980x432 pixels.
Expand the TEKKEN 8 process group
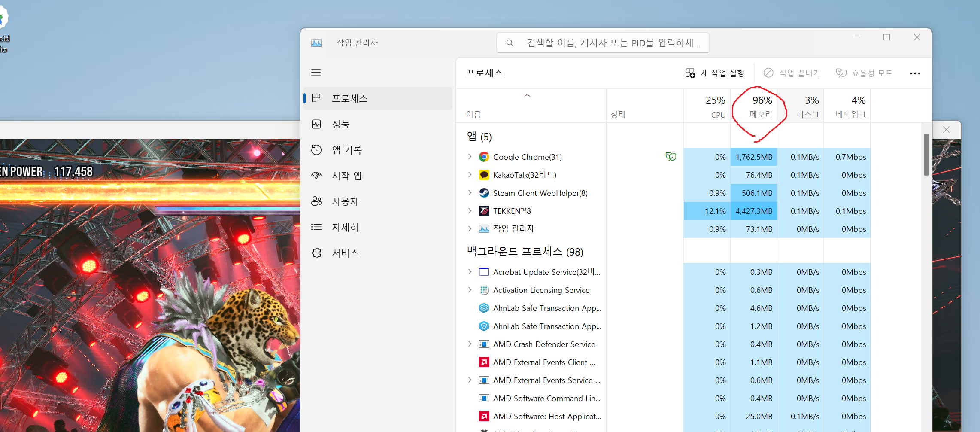(x=470, y=211)
